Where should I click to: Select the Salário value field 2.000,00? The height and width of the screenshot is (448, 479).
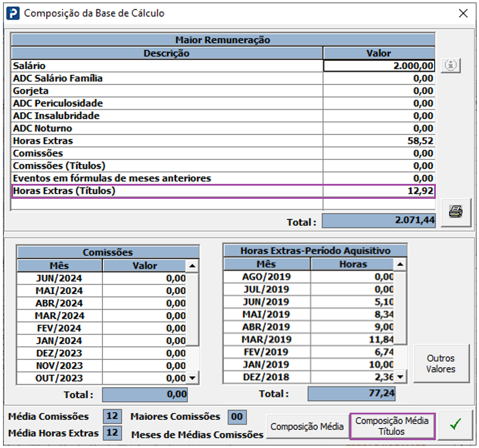[379, 66]
